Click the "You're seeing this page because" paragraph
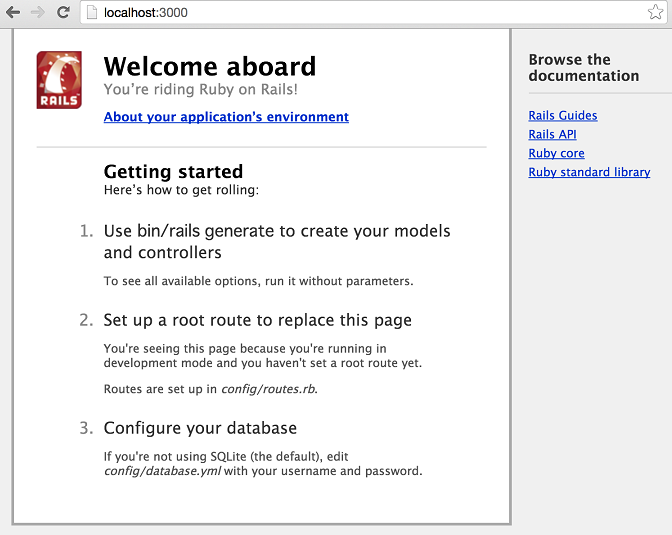 (x=263, y=356)
